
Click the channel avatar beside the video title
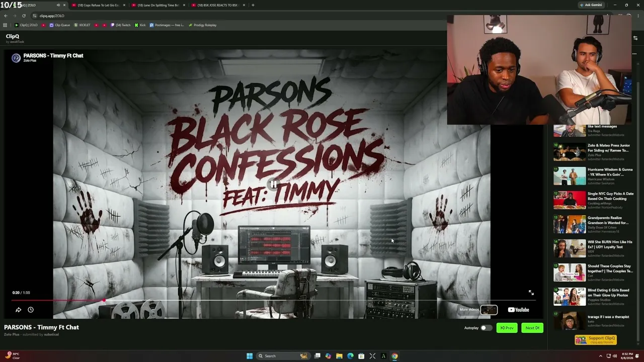click(16, 58)
